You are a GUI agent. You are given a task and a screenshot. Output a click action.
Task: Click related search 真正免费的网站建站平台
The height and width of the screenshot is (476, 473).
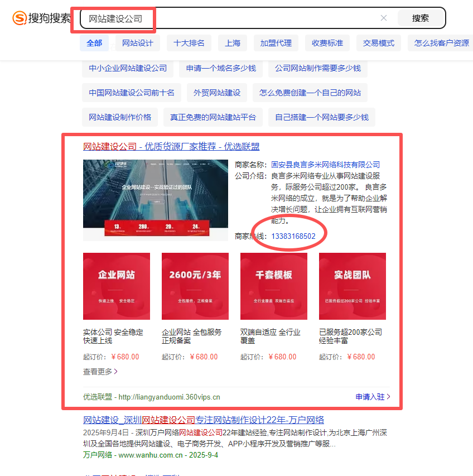click(213, 117)
